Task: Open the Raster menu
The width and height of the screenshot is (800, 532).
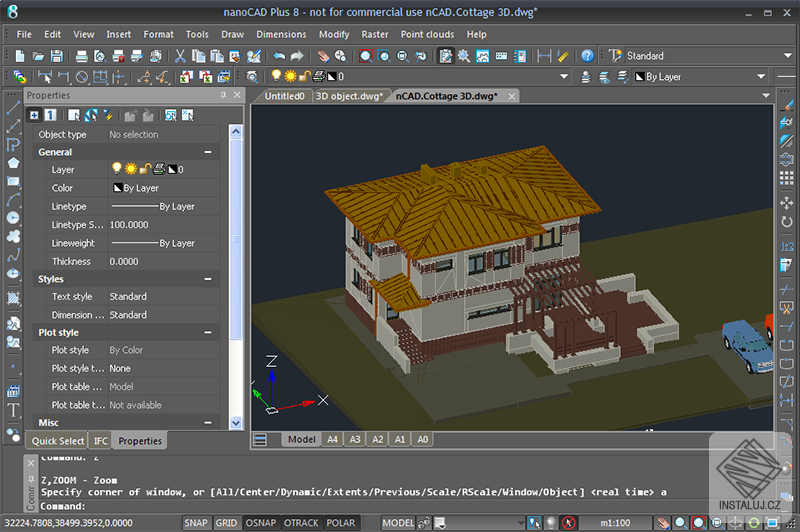Action: tap(375, 34)
